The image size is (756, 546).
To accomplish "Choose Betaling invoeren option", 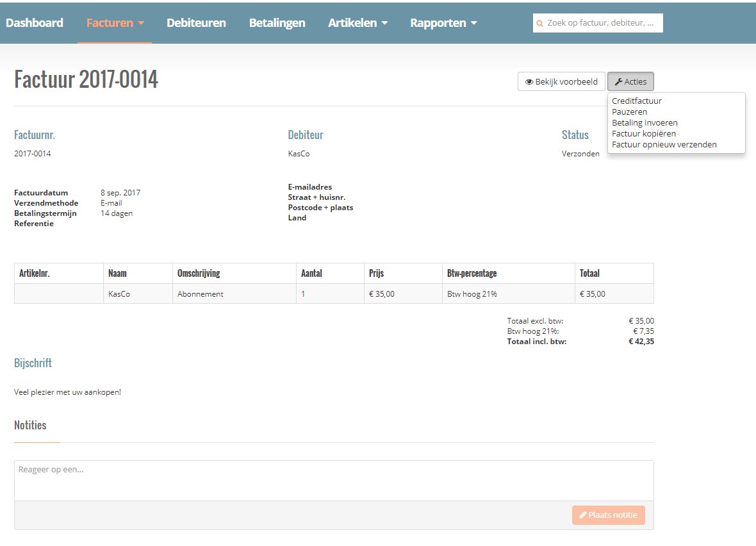I will [x=645, y=122].
